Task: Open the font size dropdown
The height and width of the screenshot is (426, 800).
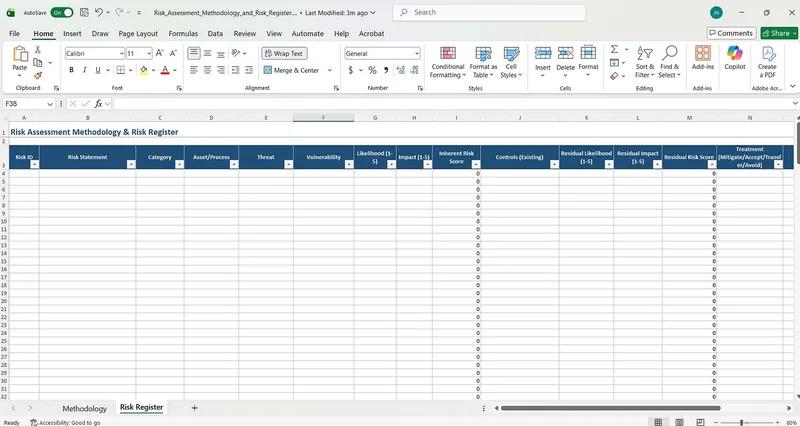Action: coord(149,53)
